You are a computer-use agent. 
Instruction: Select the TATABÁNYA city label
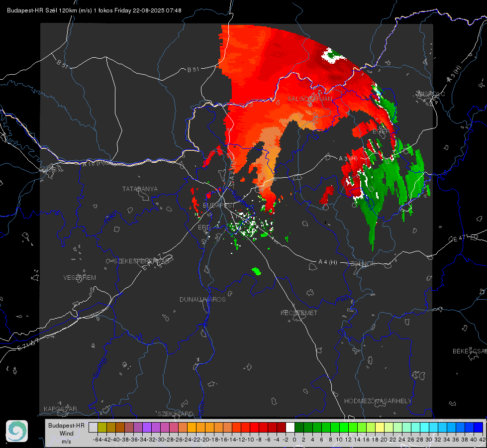pos(140,189)
